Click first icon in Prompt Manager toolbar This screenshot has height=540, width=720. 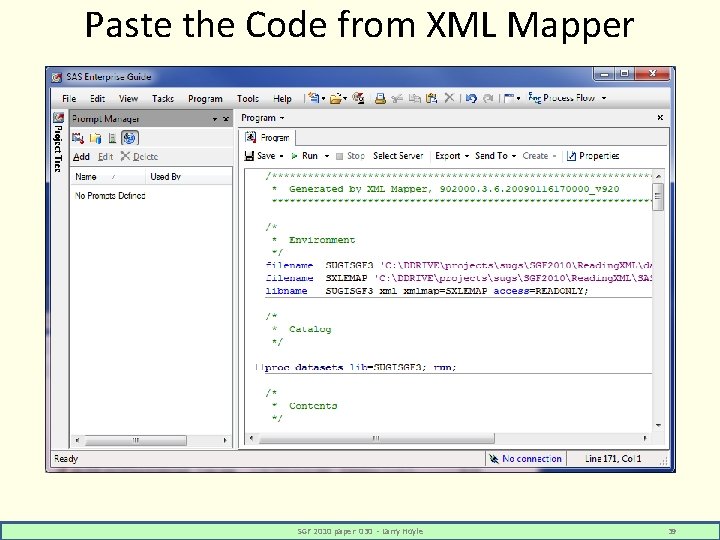(78, 138)
